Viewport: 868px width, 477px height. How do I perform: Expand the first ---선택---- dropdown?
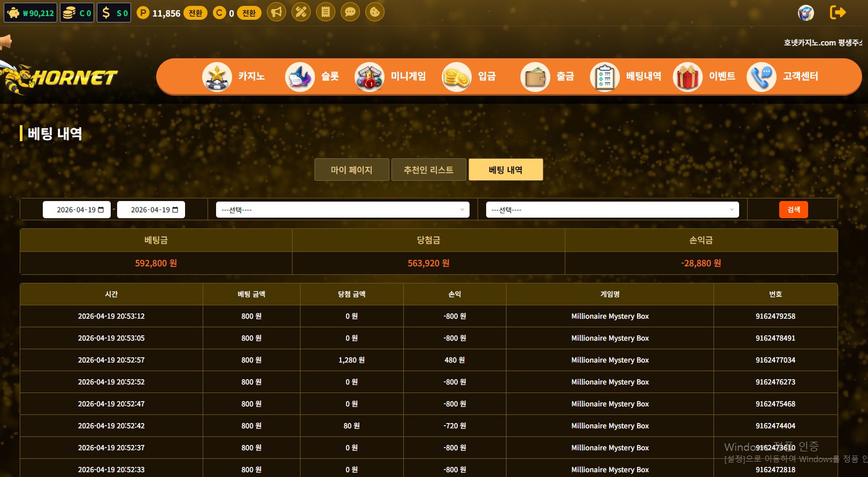coord(342,210)
